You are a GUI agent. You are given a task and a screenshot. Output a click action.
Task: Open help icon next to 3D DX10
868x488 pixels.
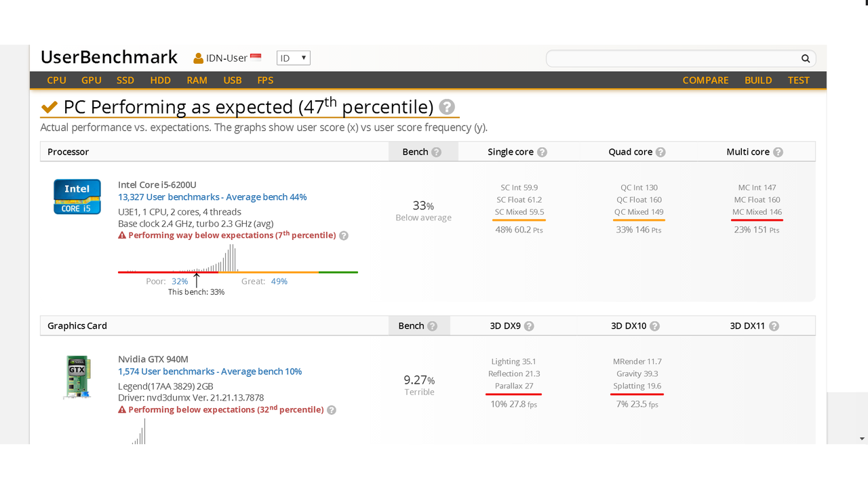click(655, 326)
